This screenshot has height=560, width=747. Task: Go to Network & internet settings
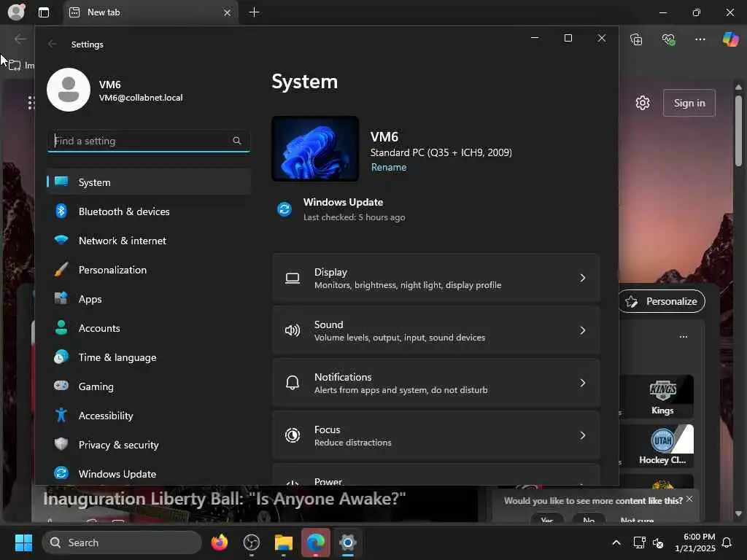pyautogui.click(x=149, y=241)
